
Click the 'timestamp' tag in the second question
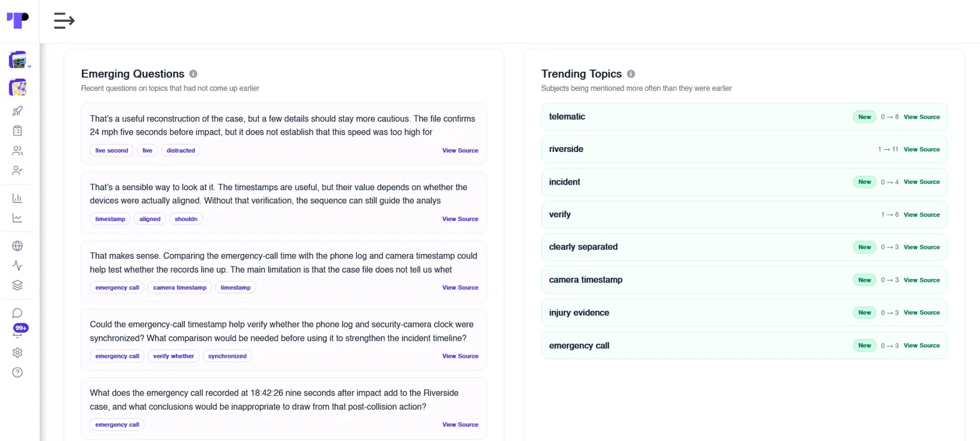pos(111,219)
